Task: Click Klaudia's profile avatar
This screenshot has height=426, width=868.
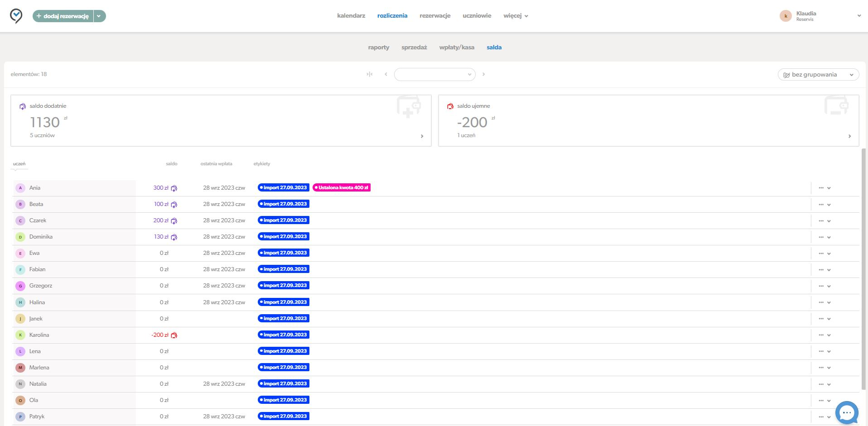Action: pyautogui.click(x=786, y=16)
